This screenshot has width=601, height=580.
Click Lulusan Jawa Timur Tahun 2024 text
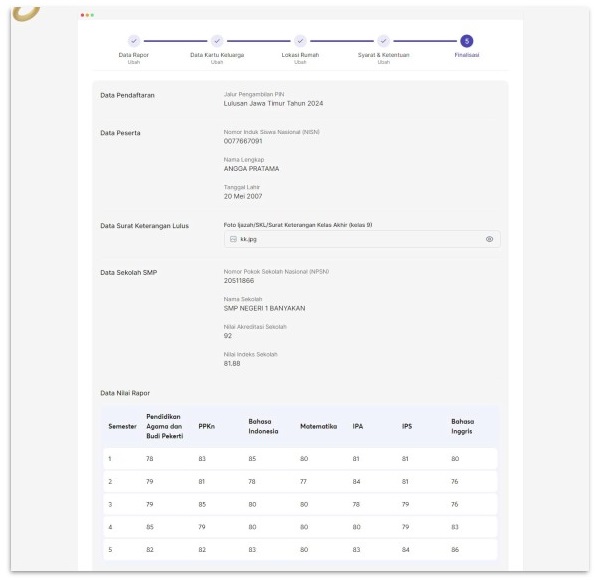pos(273,104)
